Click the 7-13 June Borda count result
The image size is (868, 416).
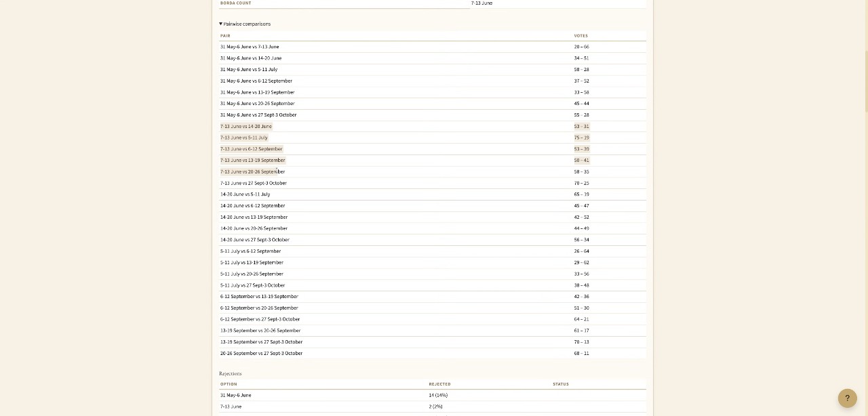[481, 3]
